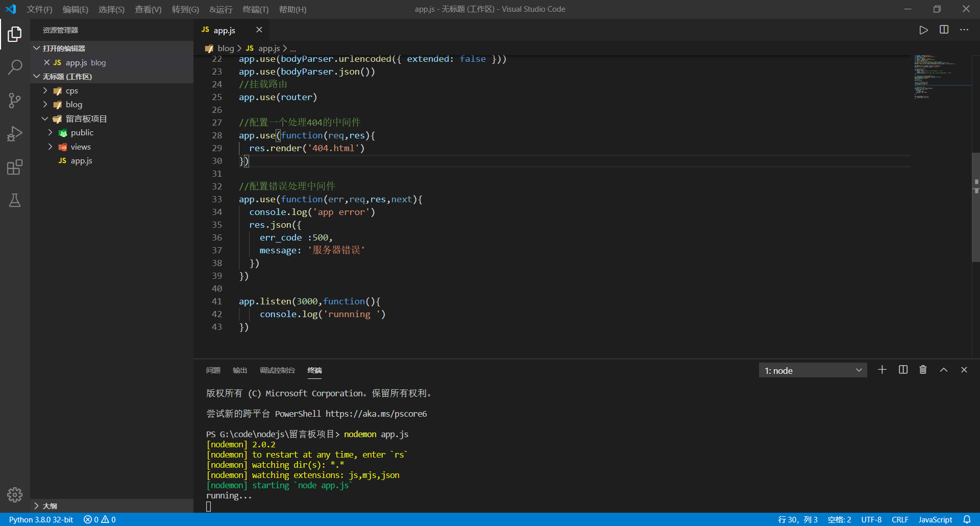
Task: Maximize the panel with up chevron
Action: 944,370
